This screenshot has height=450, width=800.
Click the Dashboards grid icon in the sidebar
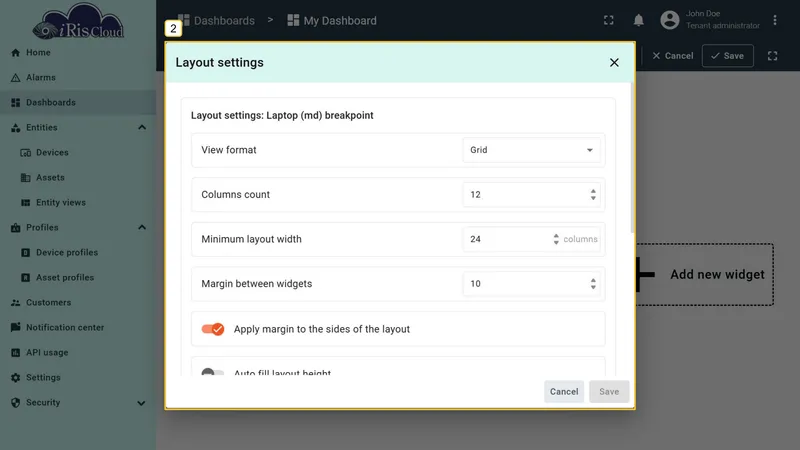(x=15, y=103)
